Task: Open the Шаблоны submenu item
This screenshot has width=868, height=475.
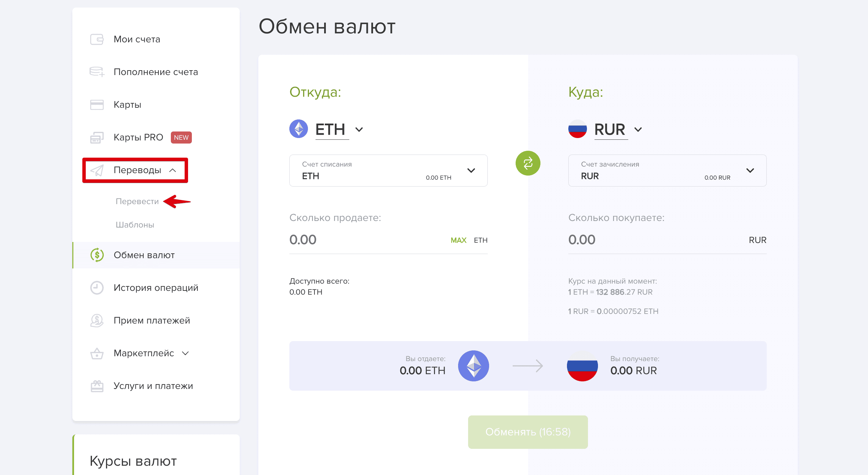Action: pyautogui.click(x=135, y=225)
